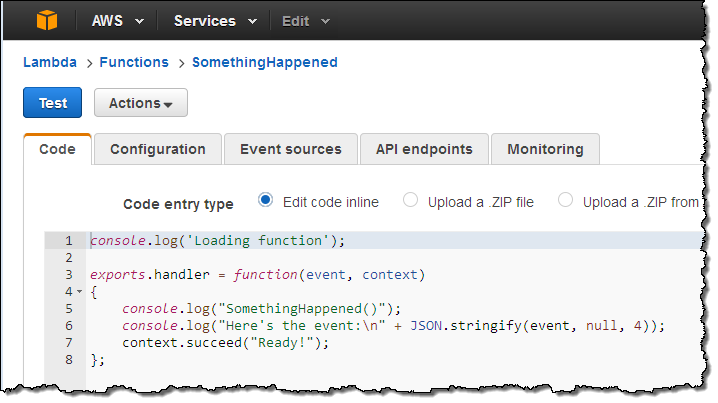Click the AWS orange cube logo
Screen dimensions: 718x403
point(48,20)
